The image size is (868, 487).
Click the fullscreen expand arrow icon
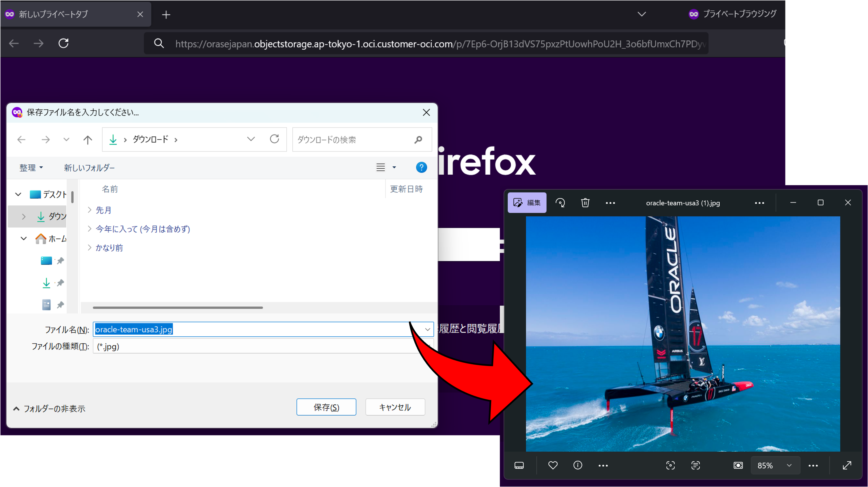847,465
